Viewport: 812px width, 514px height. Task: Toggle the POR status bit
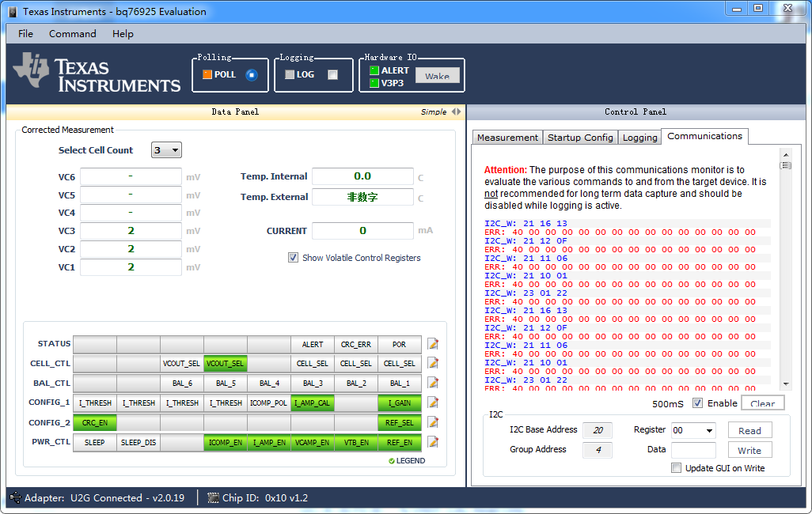(x=399, y=344)
